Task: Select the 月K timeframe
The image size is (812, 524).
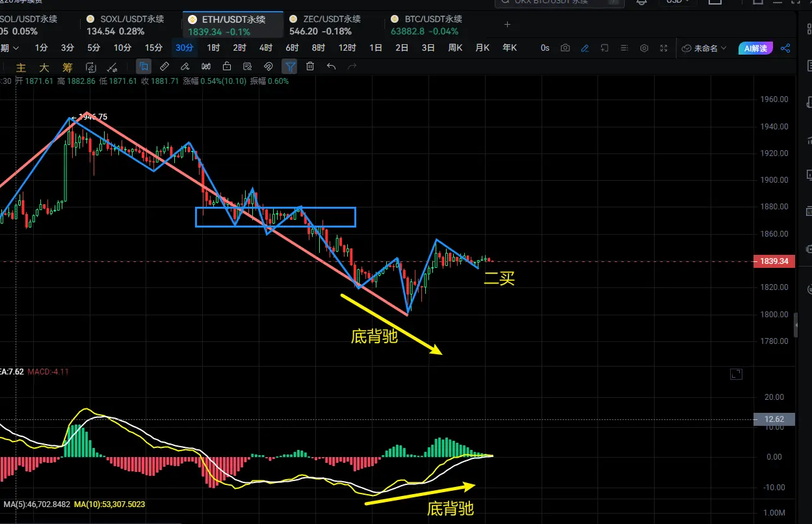Action: point(482,48)
